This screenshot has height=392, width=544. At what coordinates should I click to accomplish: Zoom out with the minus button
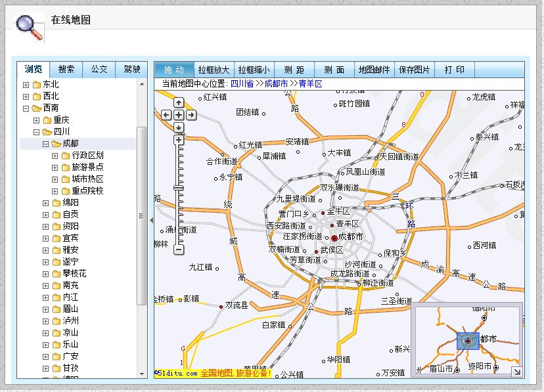[x=179, y=250]
